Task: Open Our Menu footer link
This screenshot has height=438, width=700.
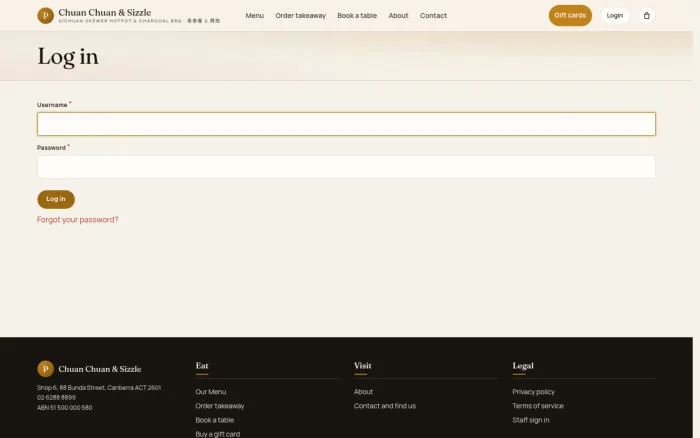Action: click(211, 392)
